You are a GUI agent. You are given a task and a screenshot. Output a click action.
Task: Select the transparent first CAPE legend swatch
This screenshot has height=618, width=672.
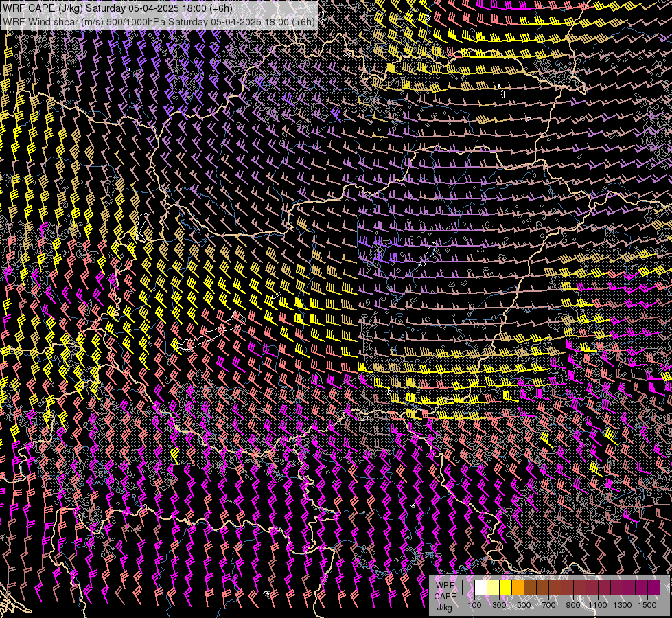click(x=468, y=587)
